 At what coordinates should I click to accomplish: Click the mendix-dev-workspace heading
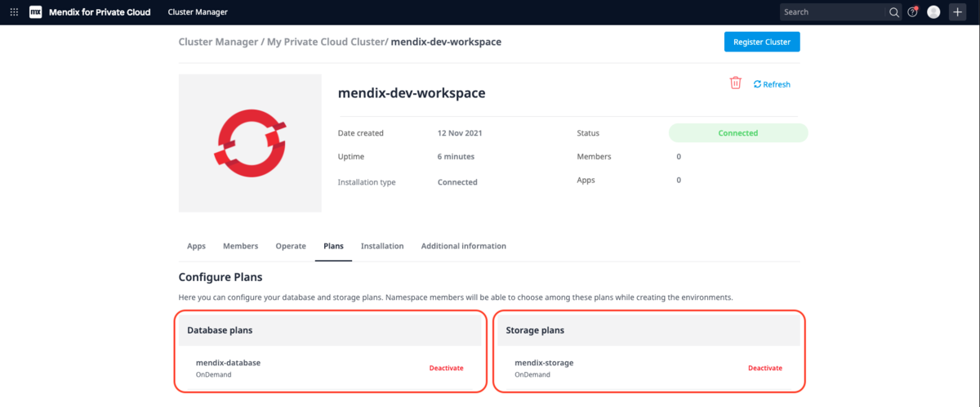[412, 93]
